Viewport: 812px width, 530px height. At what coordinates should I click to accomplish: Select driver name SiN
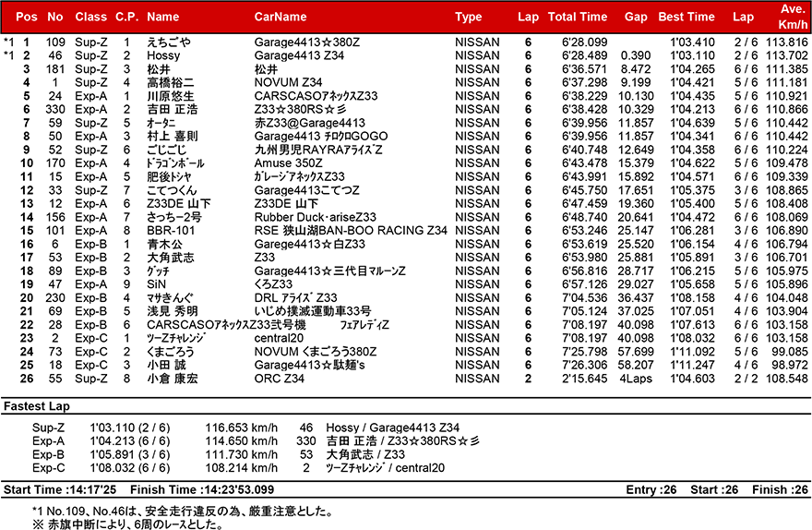click(x=156, y=284)
